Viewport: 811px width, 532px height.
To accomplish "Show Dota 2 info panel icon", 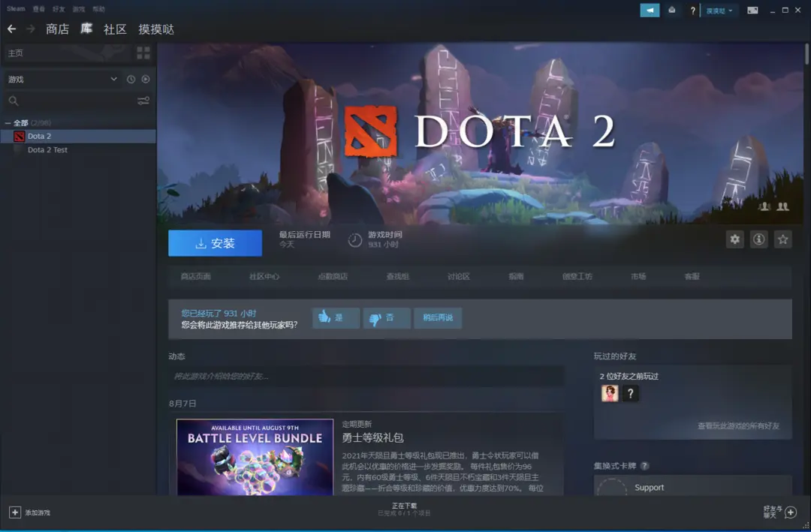I will tap(758, 239).
